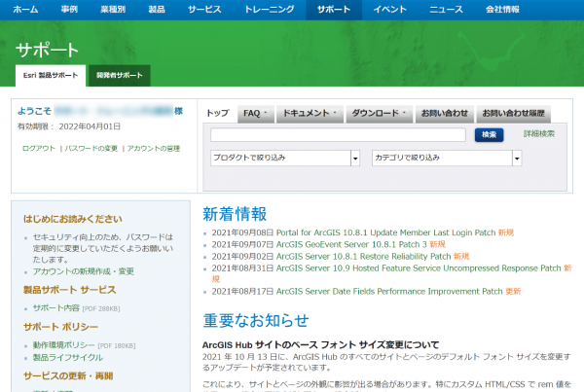Open the 製品ライフサイクル link
The width and height of the screenshot is (584, 392).
point(68,357)
